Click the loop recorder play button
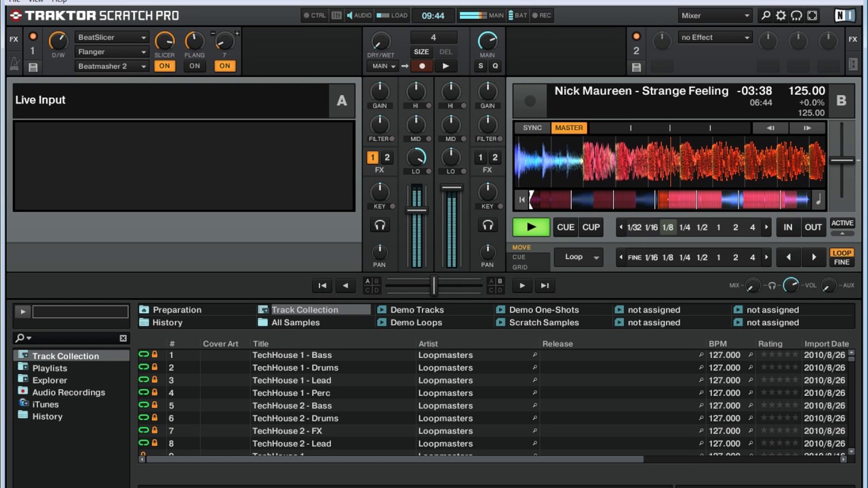 [446, 66]
